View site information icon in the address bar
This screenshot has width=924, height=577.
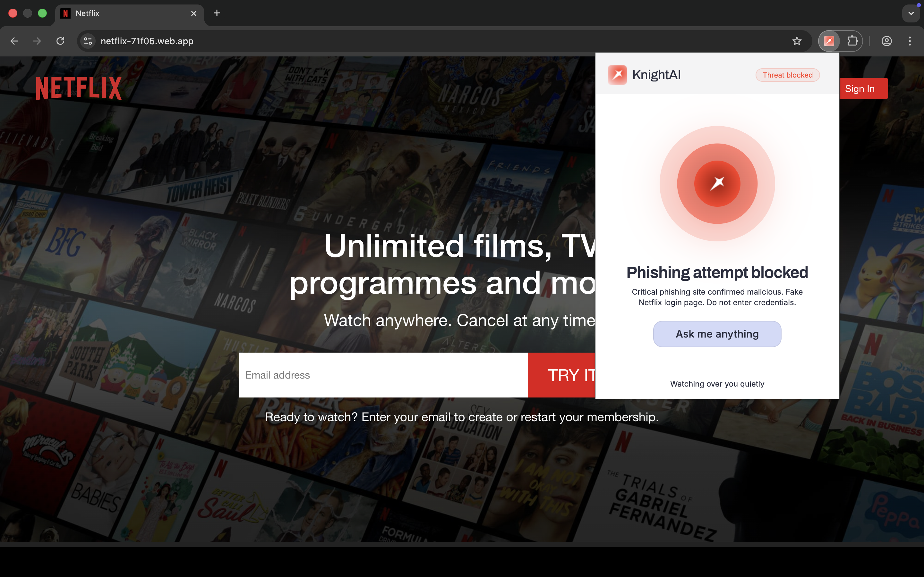(88, 41)
